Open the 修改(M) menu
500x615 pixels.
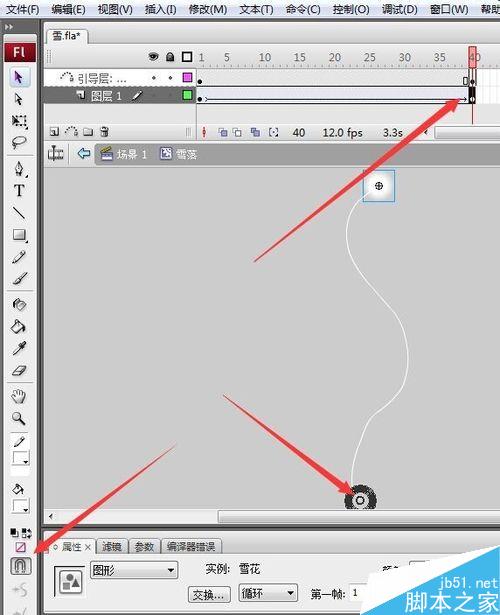click(207, 9)
